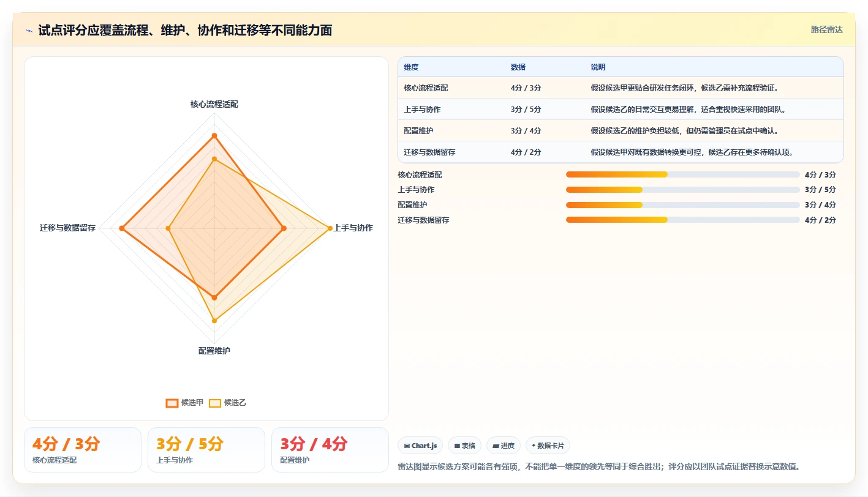Click 核心流程适配 label above the radar chart
The width and height of the screenshot is (868, 497).
pyautogui.click(x=214, y=105)
